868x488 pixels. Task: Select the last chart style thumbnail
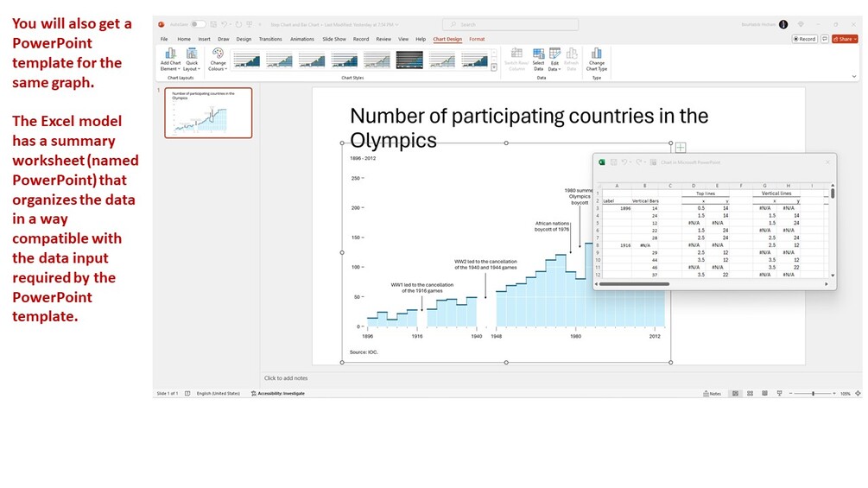[x=475, y=60]
